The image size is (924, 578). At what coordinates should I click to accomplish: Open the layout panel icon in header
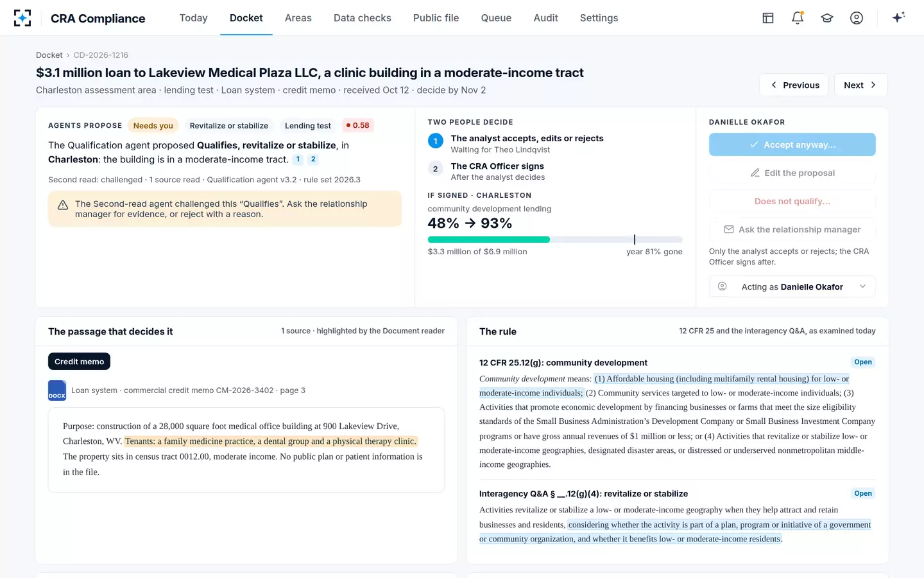768,18
